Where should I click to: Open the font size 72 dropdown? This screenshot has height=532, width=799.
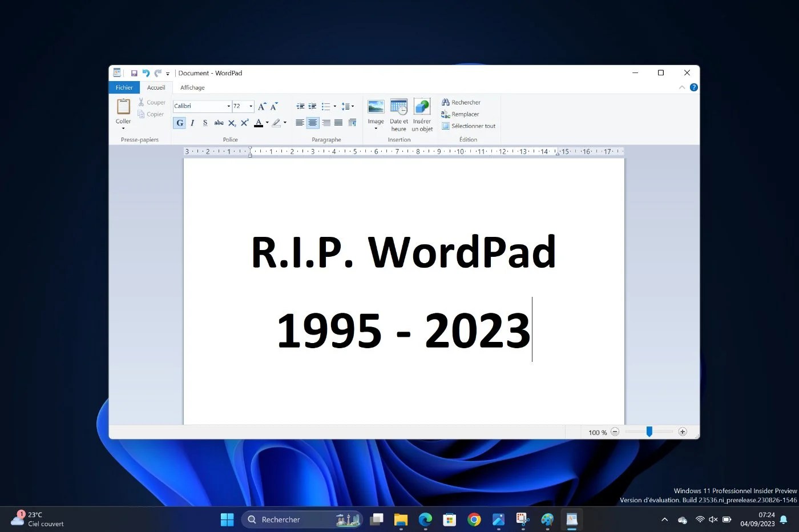click(x=250, y=106)
